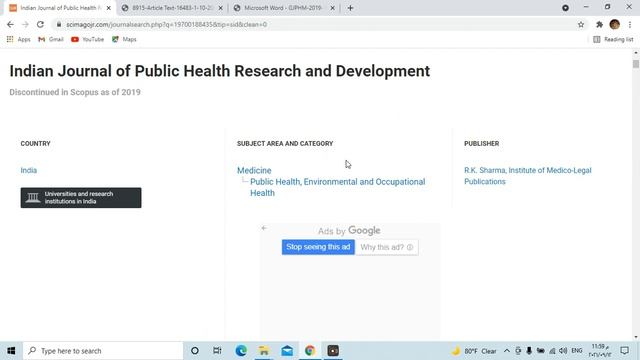Open the YouTube bookmark
The width and height of the screenshot is (640, 360).
(87, 39)
